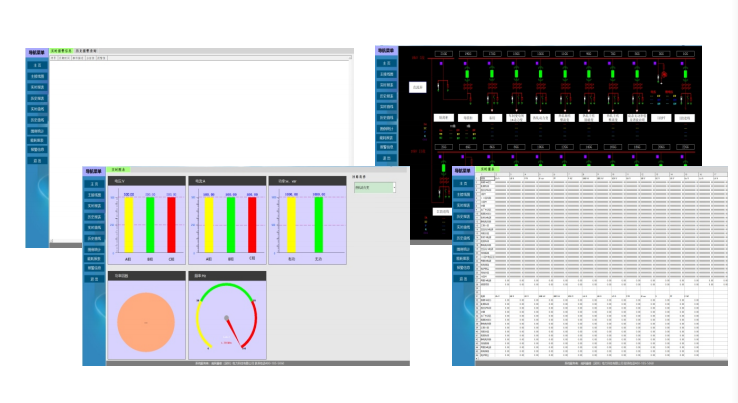Click the 导航菜单 header in the gauges window
The image size is (738, 403).
tap(94, 172)
